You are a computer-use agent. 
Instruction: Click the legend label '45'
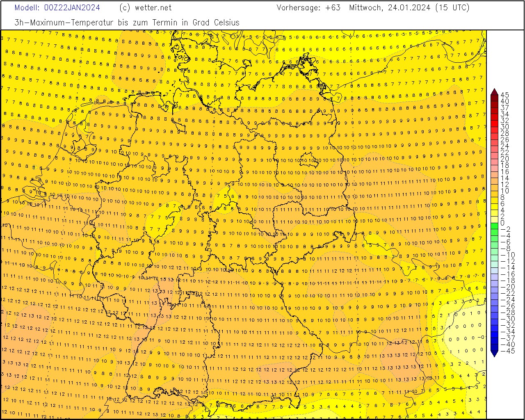click(x=505, y=95)
